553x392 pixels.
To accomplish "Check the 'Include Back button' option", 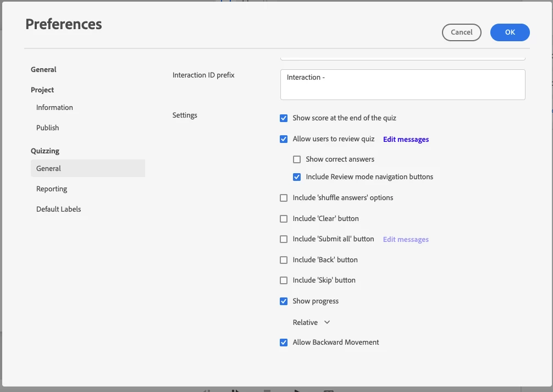I will coord(284,260).
